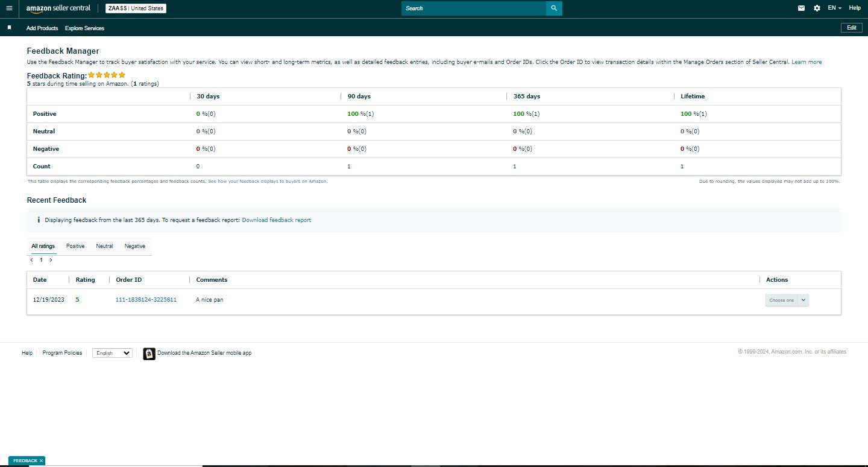
Task: Open Add Products menu item
Action: [x=42, y=28]
